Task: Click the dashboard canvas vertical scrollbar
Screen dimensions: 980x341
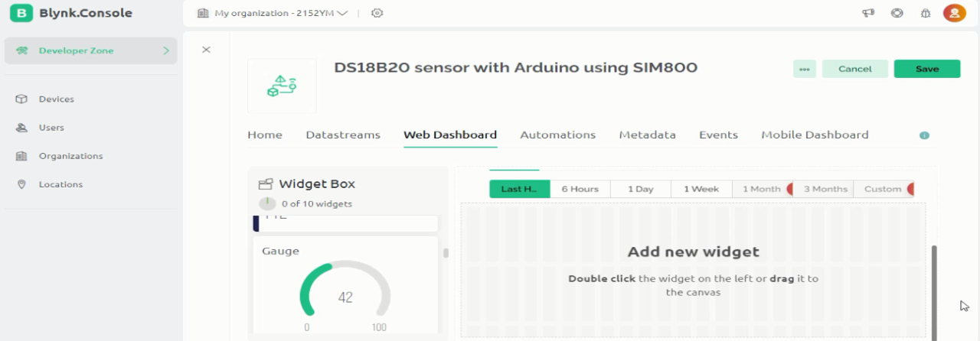Action: 933,292
